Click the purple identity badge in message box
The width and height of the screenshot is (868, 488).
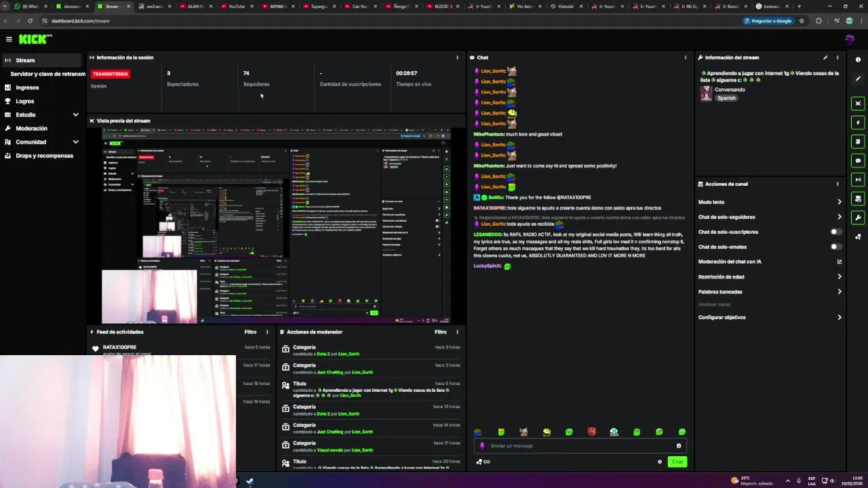coord(482,446)
